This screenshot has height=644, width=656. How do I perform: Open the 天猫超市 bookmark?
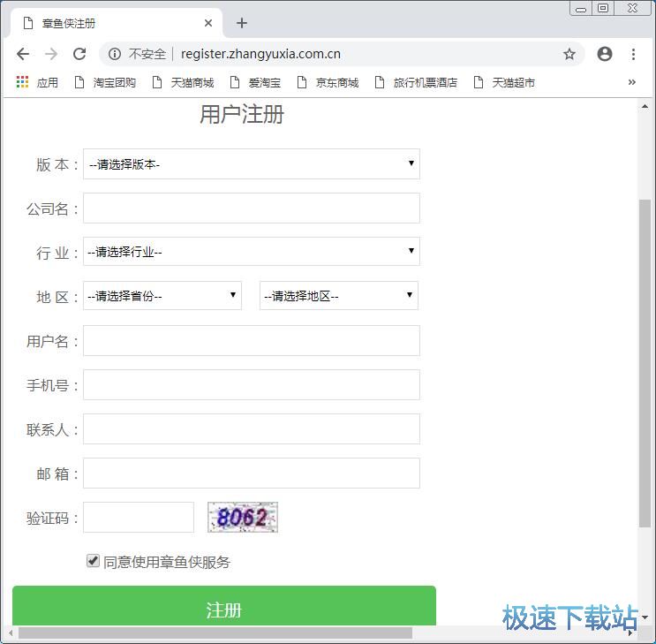click(x=504, y=82)
